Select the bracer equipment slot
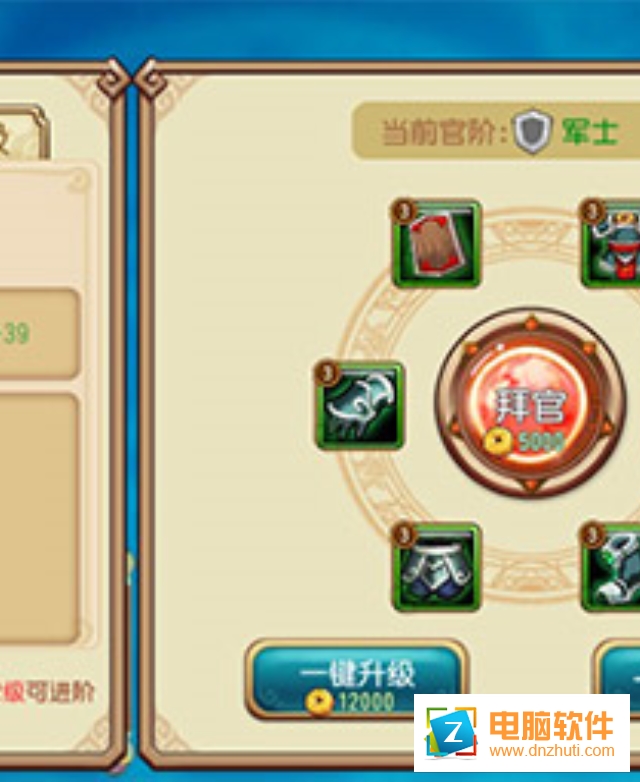The image size is (640, 782). [360, 405]
